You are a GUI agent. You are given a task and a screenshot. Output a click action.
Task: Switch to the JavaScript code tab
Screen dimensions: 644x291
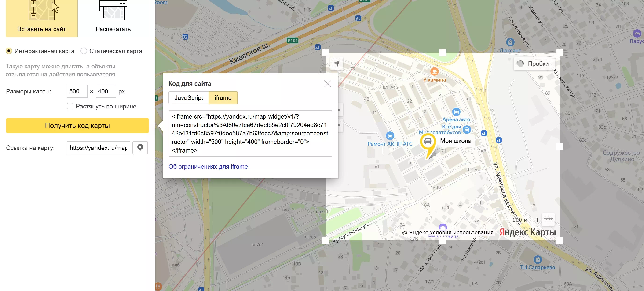pos(189,97)
